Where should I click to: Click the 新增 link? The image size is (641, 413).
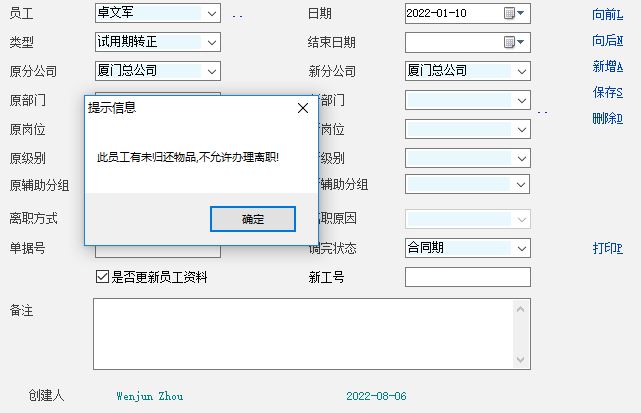tap(606, 66)
